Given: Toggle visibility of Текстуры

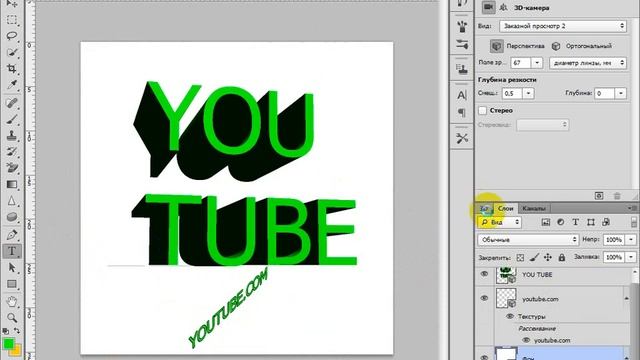Looking at the screenshot, I should coord(510,316).
